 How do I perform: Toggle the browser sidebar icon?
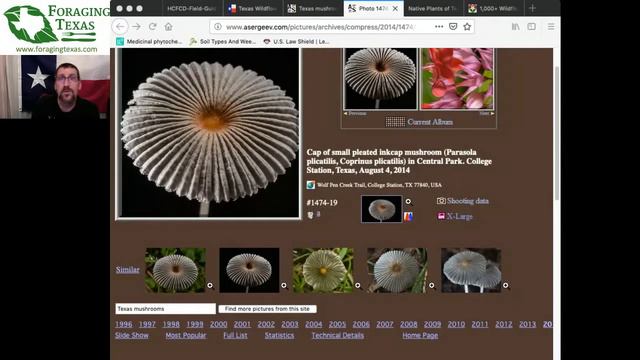(x=531, y=27)
